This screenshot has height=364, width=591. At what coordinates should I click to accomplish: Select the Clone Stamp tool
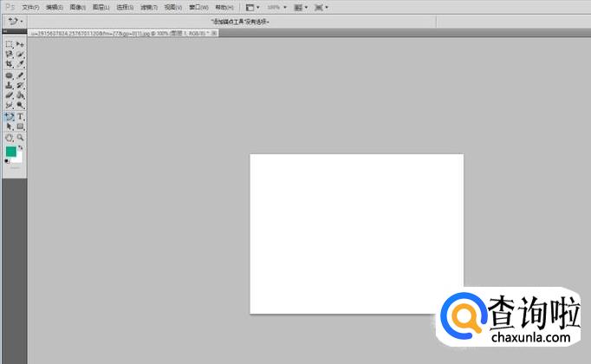[9, 85]
